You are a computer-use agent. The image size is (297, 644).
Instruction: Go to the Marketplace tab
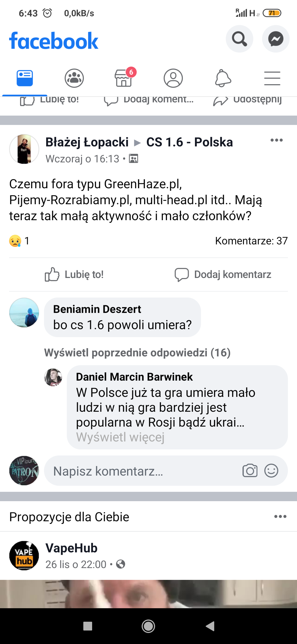point(124,78)
